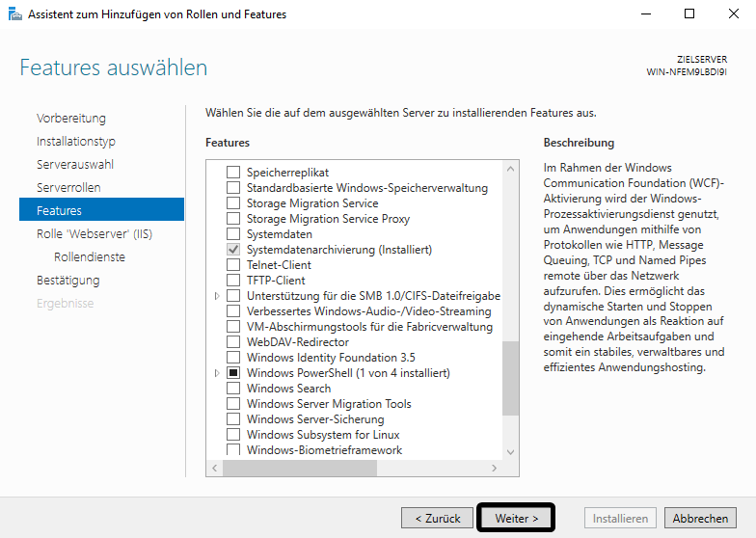This screenshot has width=756, height=538.
Task: Expand the Windows PowerShell tree node
Action: (x=217, y=372)
